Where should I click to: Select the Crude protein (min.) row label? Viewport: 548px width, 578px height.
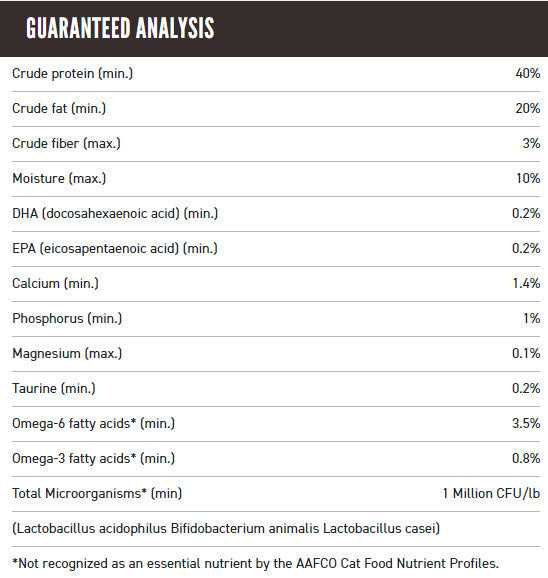coord(73,74)
